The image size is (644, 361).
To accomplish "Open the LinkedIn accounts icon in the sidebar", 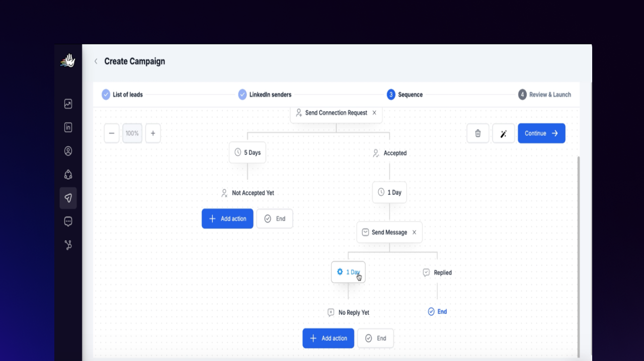I will pos(68,127).
